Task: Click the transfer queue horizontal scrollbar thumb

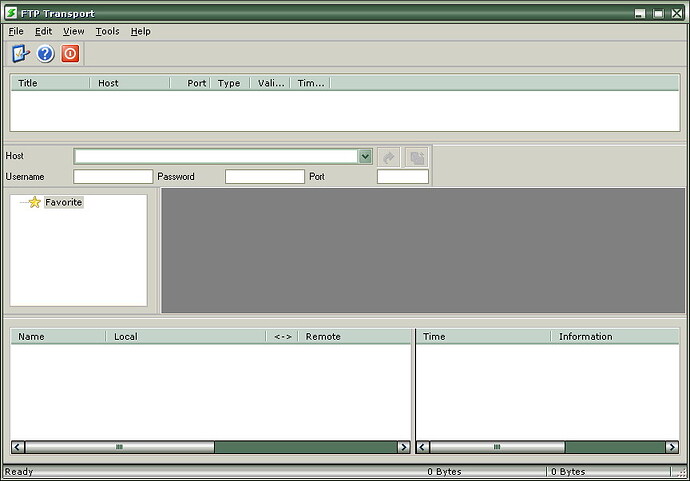Action: [x=120, y=447]
